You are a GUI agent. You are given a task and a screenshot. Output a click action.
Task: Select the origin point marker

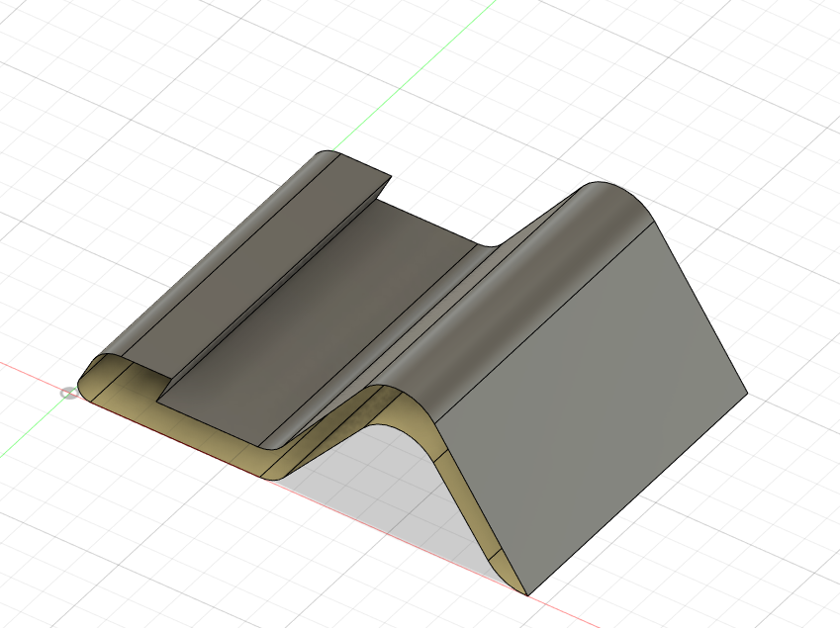click(68, 394)
